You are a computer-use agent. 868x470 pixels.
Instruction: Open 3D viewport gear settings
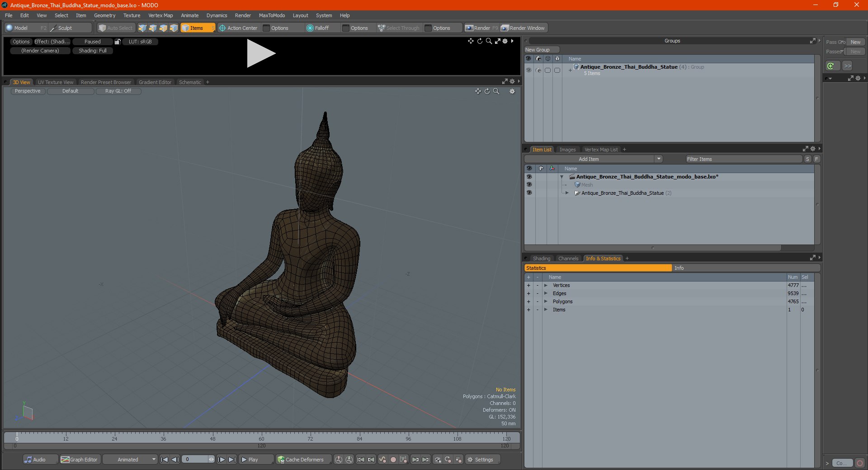pyautogui.click(x=512, y=91)
